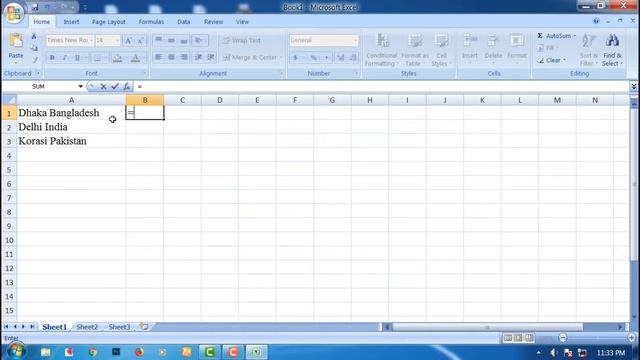This screenshot has height=360, width=640.
Task: Click the Decrease Font Size icon
Action: click(140, 40)
